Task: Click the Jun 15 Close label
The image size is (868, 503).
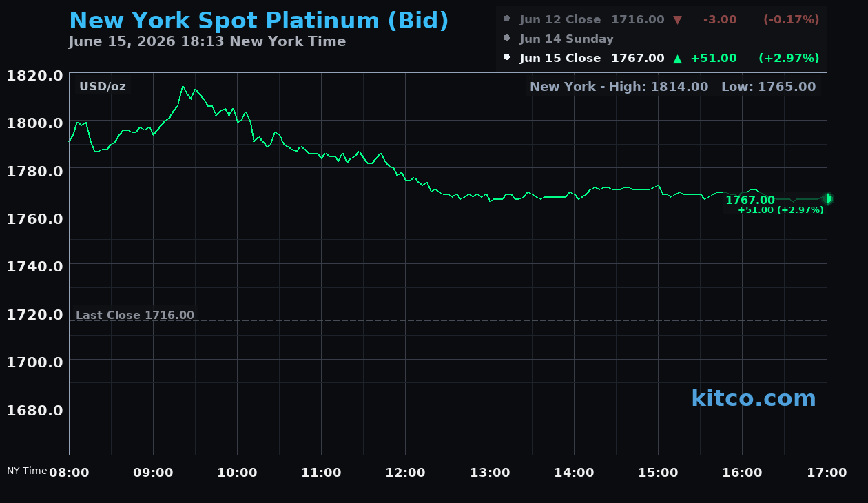Action: click(560, 59)
